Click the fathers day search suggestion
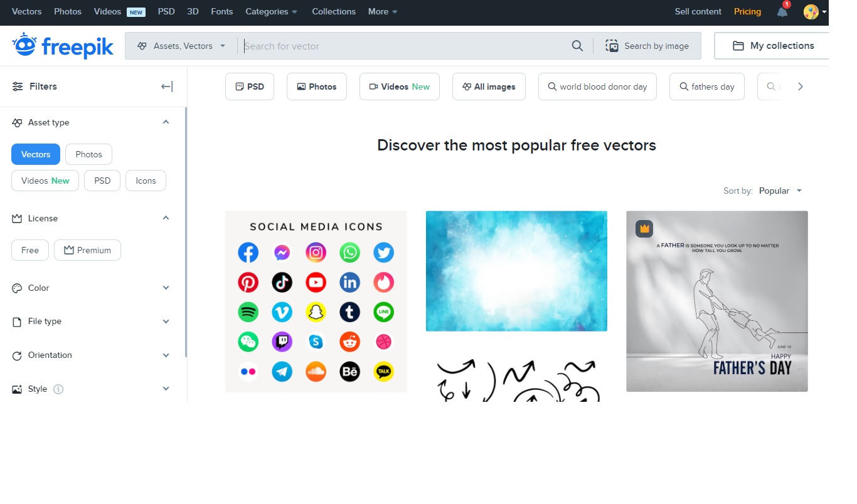 coord(707,87)
